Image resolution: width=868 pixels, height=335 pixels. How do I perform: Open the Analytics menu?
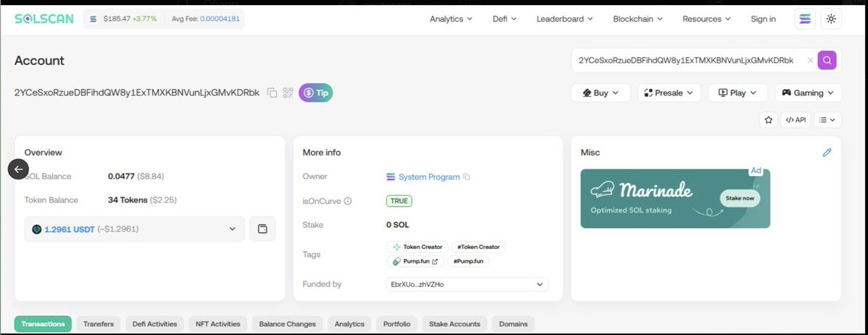coord(451,19)
